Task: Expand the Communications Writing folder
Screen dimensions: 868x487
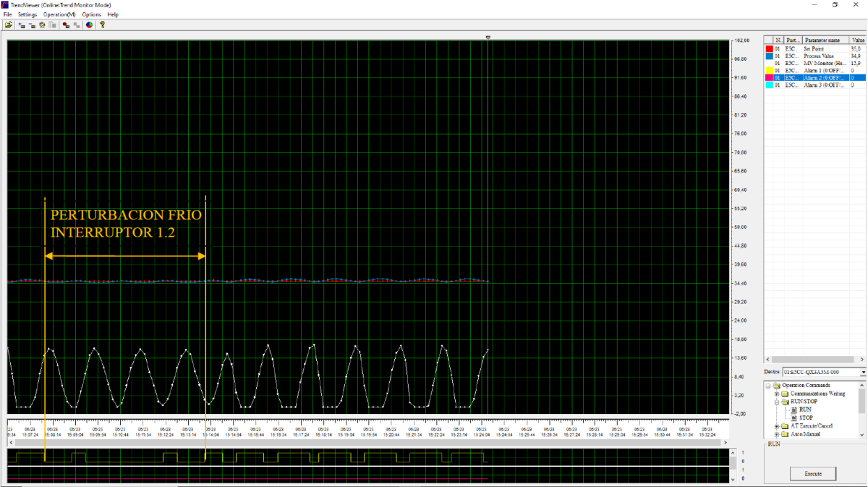Action: 776,394
